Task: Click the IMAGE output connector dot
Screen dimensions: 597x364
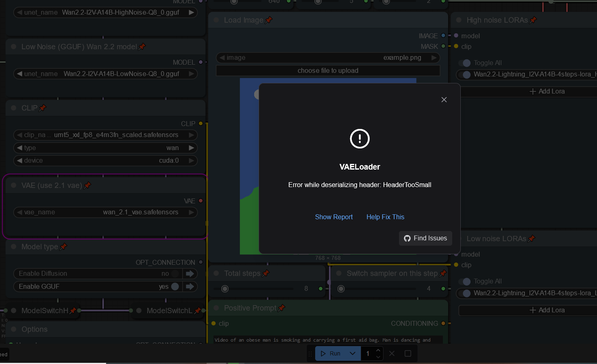Action: (443, 36)
